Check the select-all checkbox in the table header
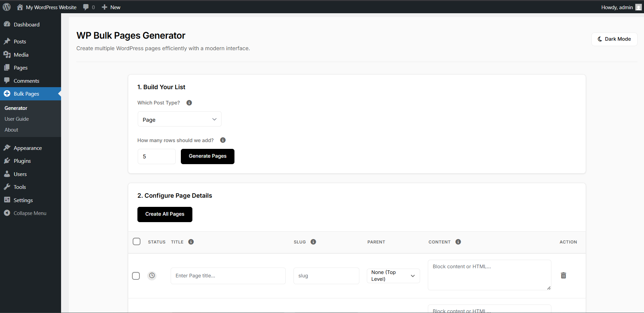The height and width of the screenshot is (313, 644). tap(137, 241)
